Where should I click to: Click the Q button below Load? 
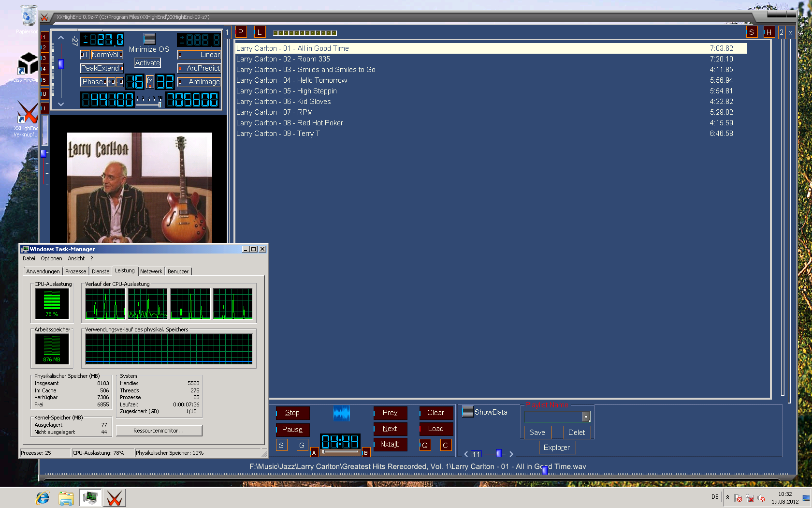pos(425,445)
